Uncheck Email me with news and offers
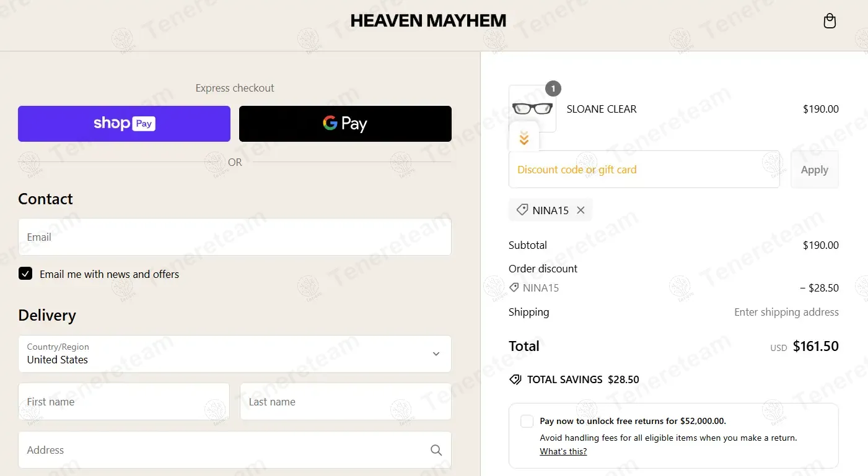This screenshot has height=476, width=868. (25, 274)
